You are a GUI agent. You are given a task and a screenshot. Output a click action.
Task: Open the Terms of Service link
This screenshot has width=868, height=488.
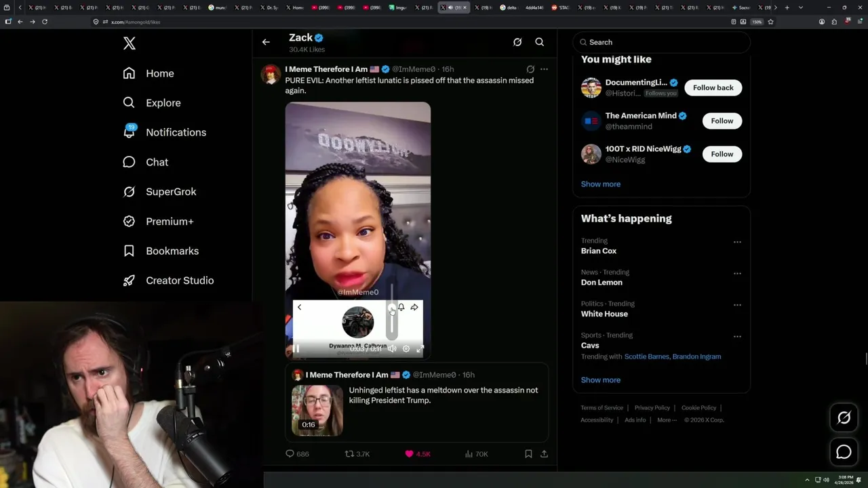point(601,408)
